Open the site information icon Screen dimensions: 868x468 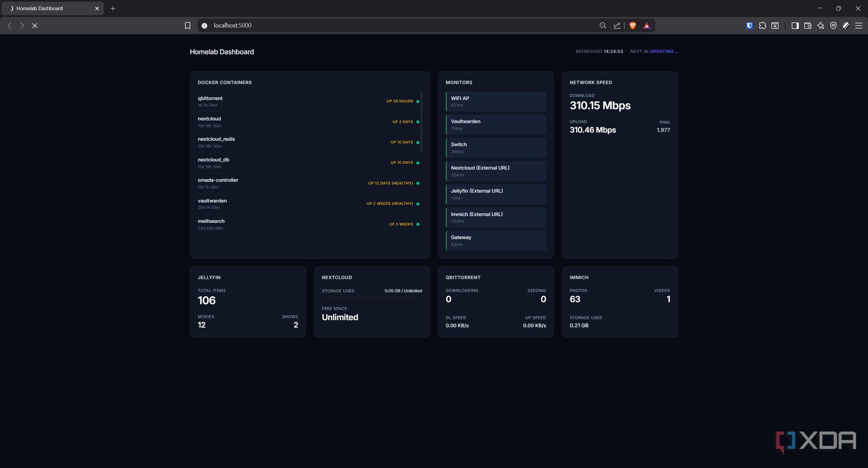coord(204,25)
